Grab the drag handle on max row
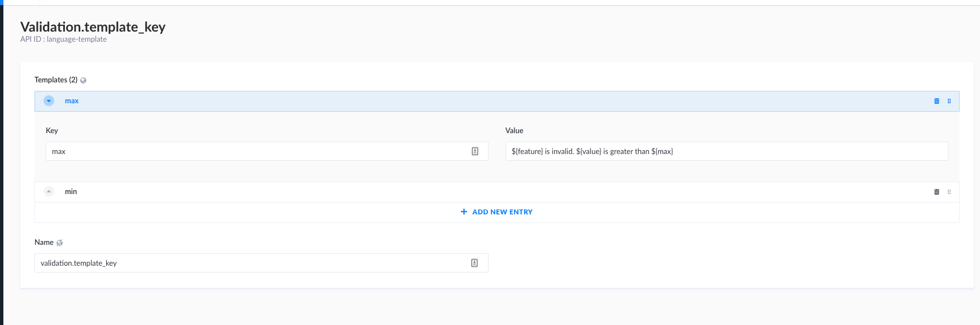 [x=949, y=101]
